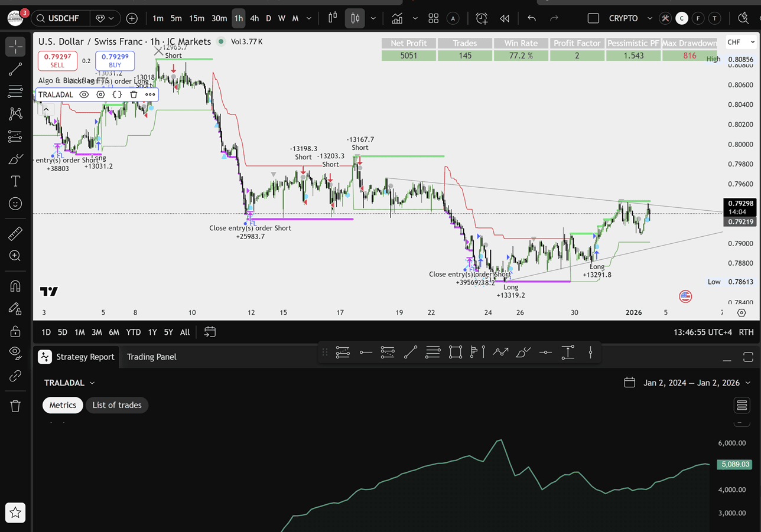Expand the TRALADAL dropdown in the Strategy Report

click(70, 383)
